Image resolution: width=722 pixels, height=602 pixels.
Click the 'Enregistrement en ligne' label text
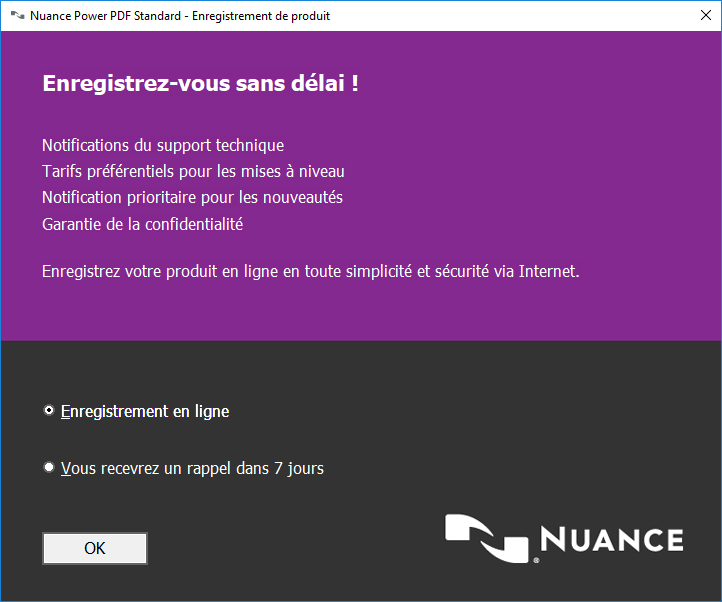[x=145, y=411]
